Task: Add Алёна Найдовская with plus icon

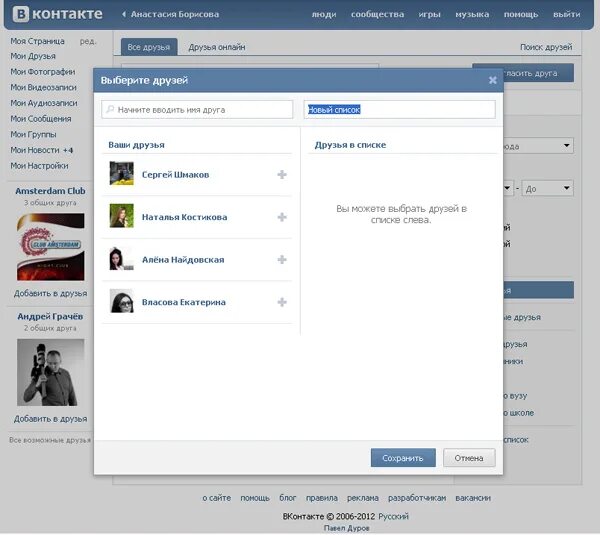Action: (282, 260)
